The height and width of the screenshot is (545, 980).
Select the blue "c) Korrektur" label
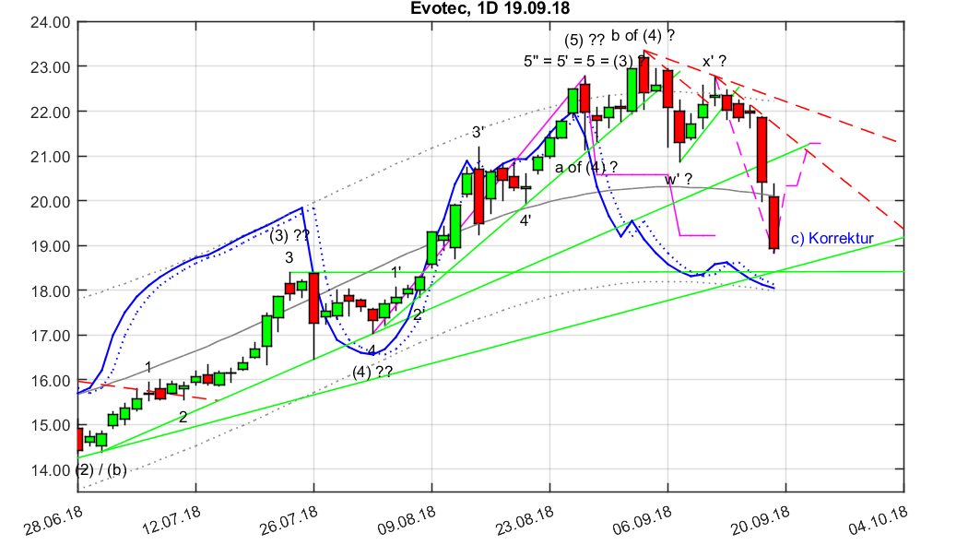pyautogui.click(x=831, y=238)
